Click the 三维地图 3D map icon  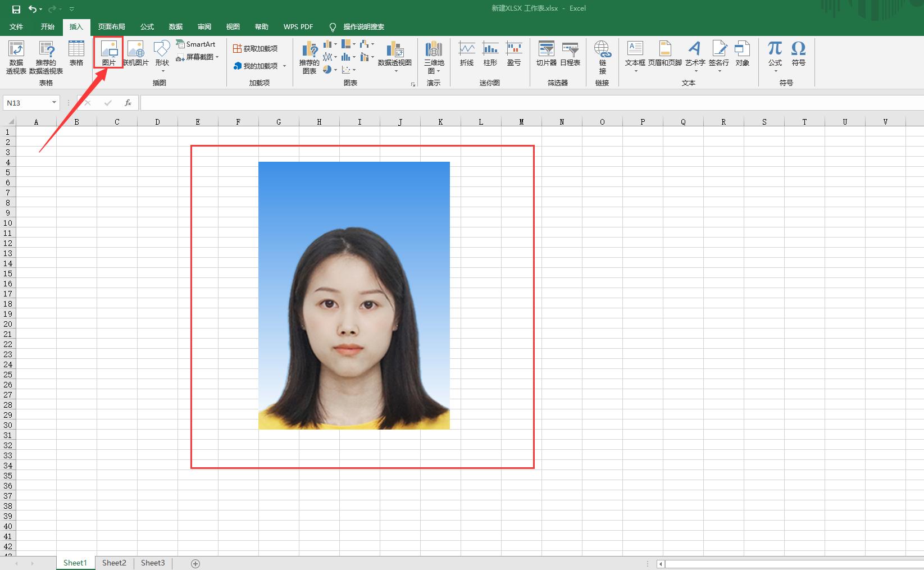click(x=434, y=56)
